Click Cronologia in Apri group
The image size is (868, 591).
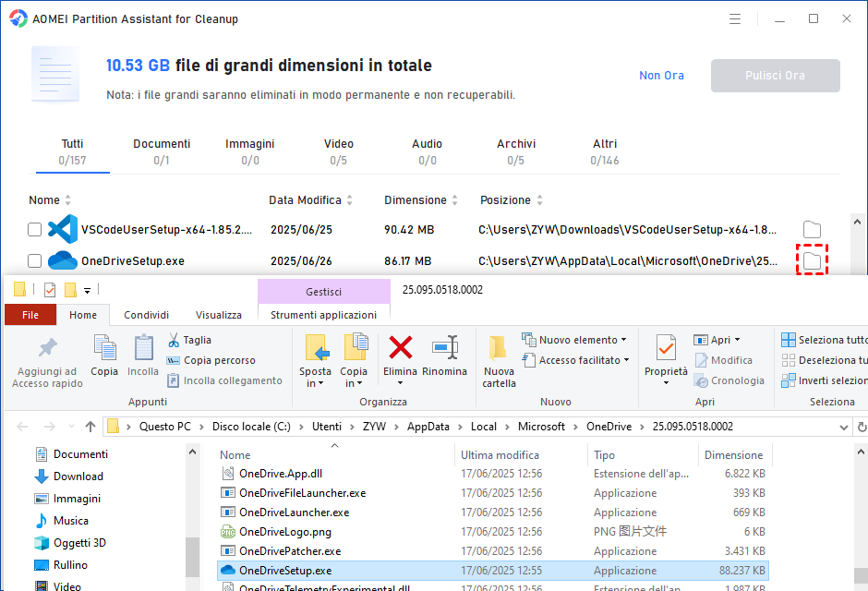point(729,380)
